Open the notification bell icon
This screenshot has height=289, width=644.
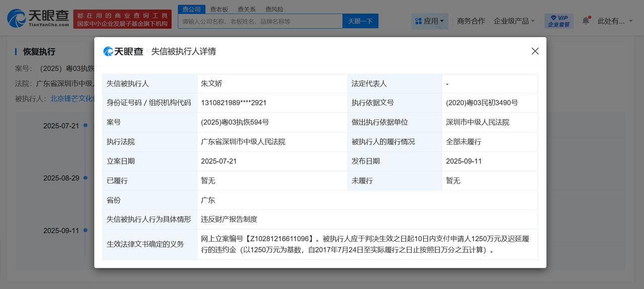586,21
